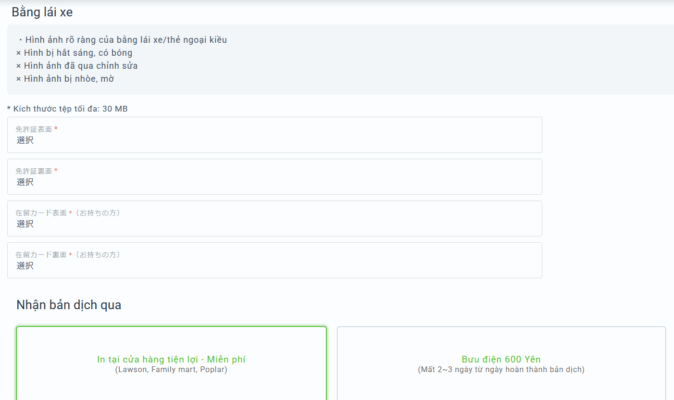This screenshot has height=400, width=674.
Task: Click 選択 under the 免許証表面 label
Action: coord(25,141)
